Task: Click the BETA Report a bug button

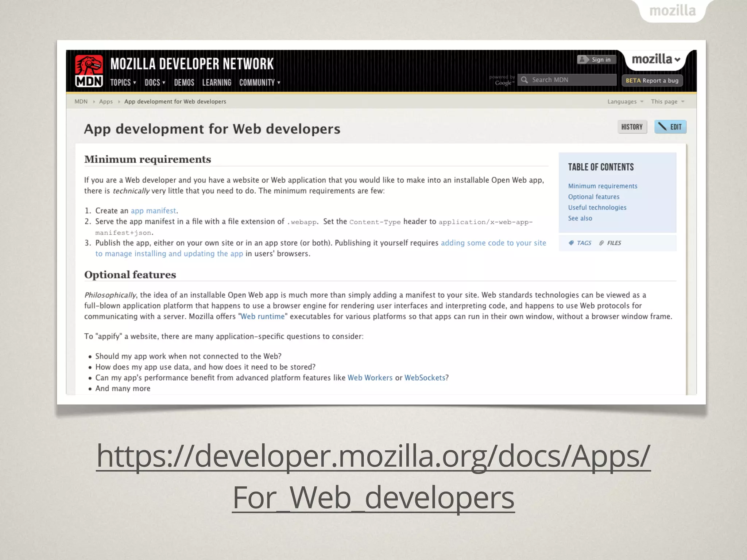Action: (x=652, y=80)
